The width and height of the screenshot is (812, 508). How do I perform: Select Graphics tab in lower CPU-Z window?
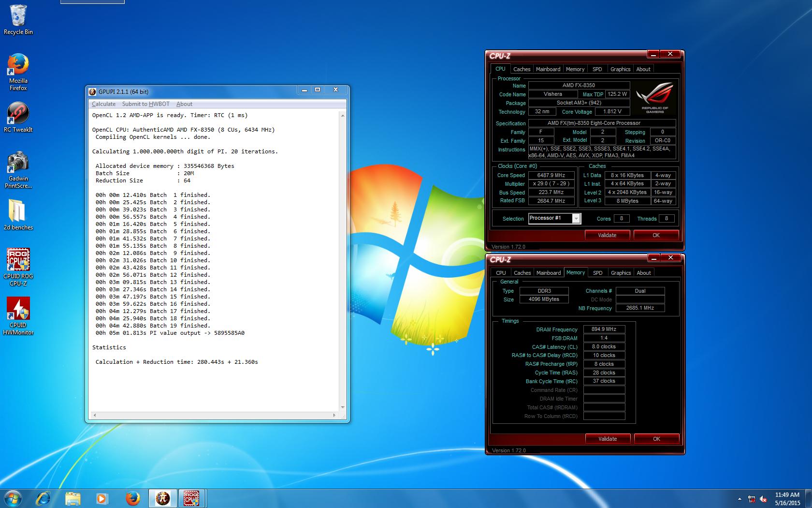621,273
